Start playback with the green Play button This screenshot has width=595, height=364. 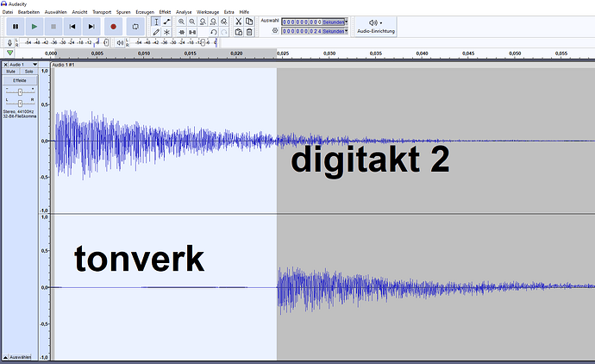(x=34, y=27)
